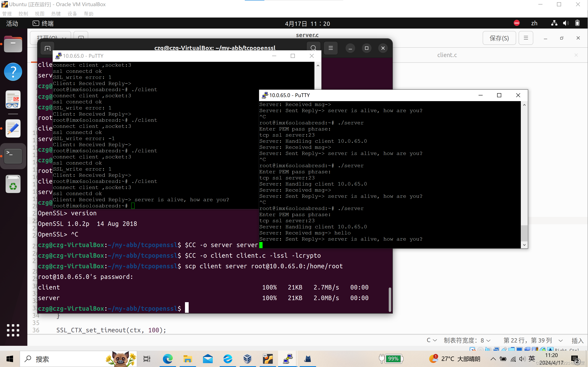Open the Trash from the Ubuntu dock
This screenshot has height=367, width=588.
coord(13,184)
